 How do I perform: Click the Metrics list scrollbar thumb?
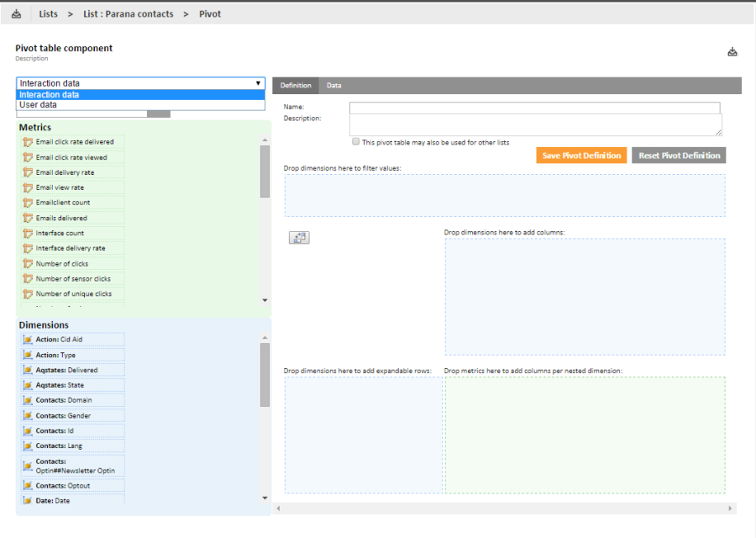coord(265,171)
